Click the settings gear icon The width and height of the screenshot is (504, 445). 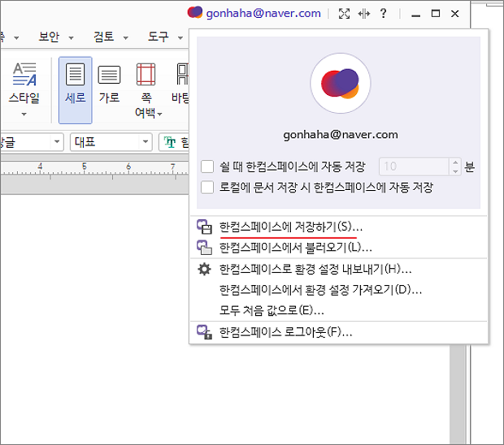pos(204,269)
